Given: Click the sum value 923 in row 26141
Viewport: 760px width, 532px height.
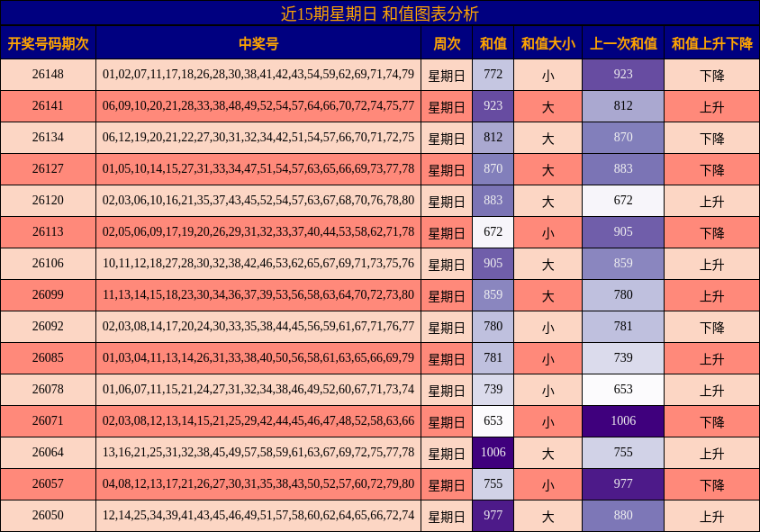Looking at the screenshot, I should 493,106.
